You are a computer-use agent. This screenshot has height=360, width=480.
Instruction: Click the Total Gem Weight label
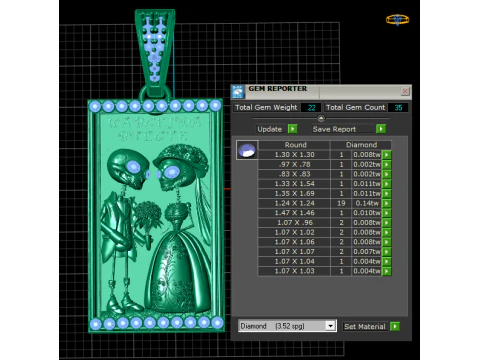coord(266,107)
